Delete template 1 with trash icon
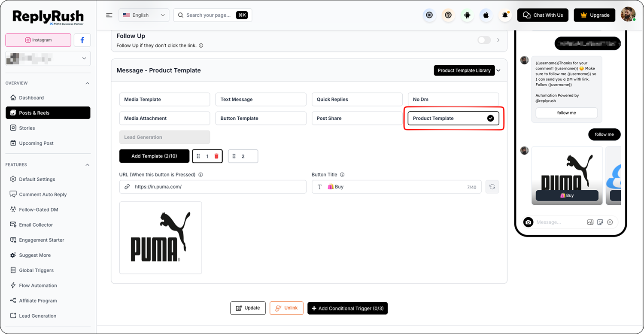The width and height of the screenshot is (644, 334). (216, 156)
